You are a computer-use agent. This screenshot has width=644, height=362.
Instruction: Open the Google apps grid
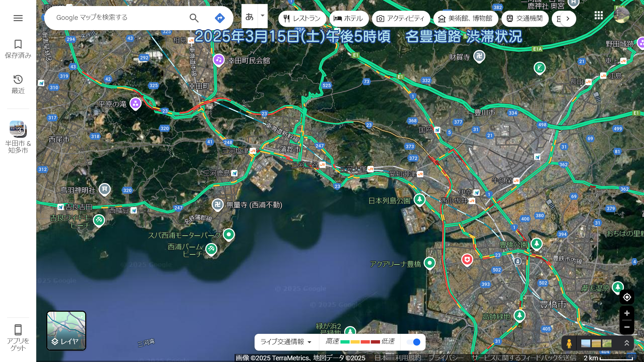pyautogui.click(x=599, y=15)
